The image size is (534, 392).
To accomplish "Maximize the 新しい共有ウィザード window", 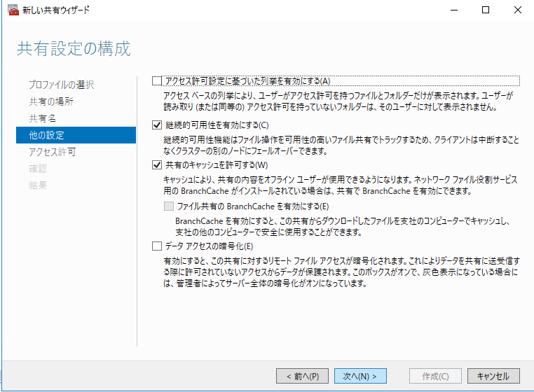I will click(x=486, y=10).
